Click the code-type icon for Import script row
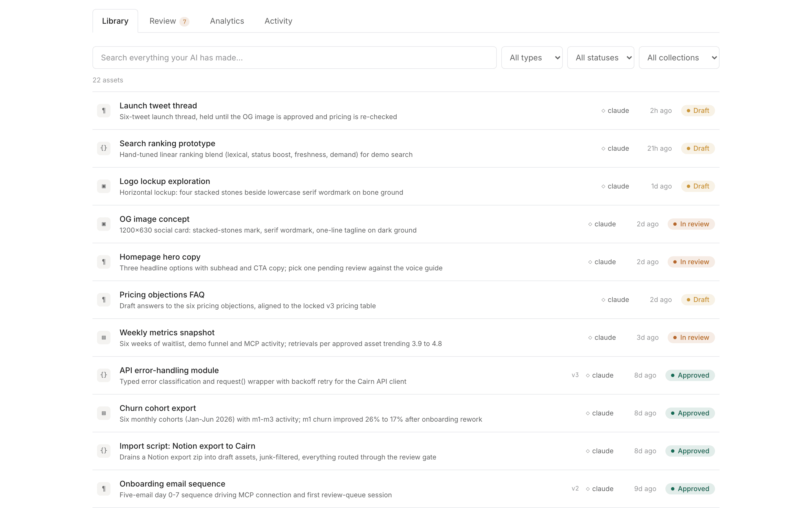812x508 pixels. (104, 451)
